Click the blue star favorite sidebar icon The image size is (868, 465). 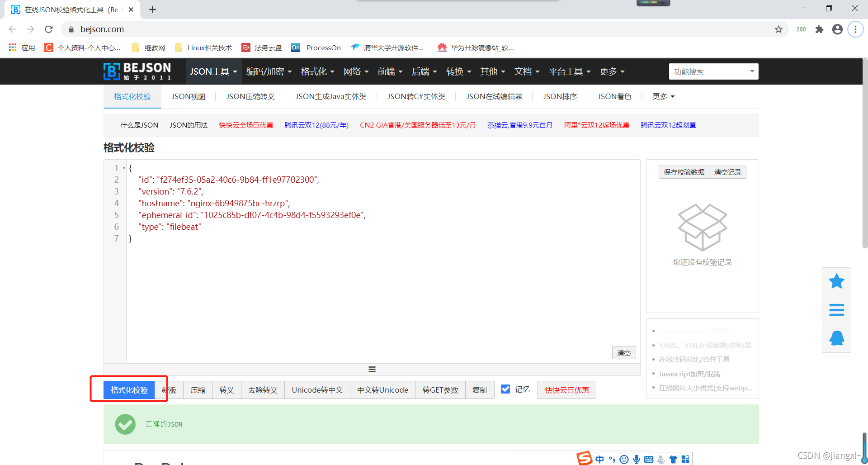pos(836,281)
